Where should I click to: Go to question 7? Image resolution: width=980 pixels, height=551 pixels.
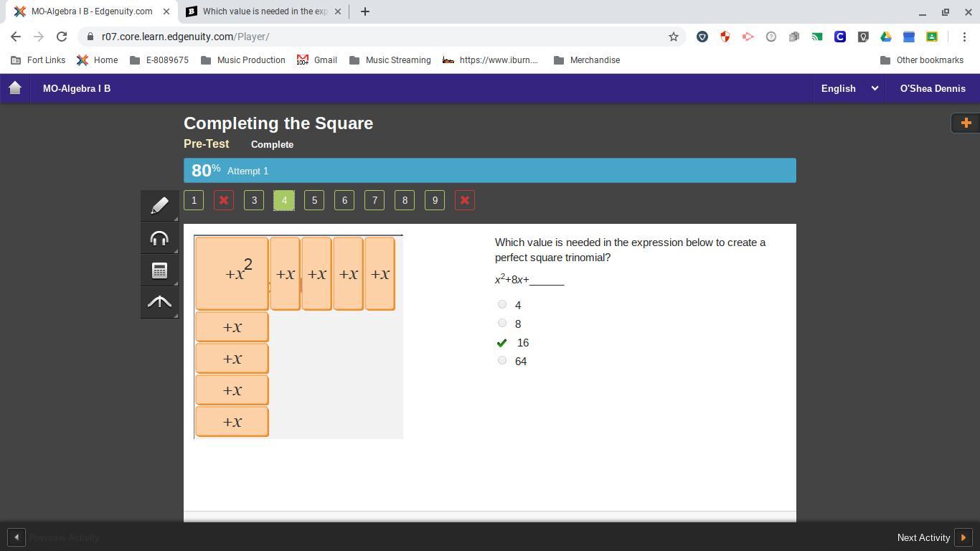(374, 200)
